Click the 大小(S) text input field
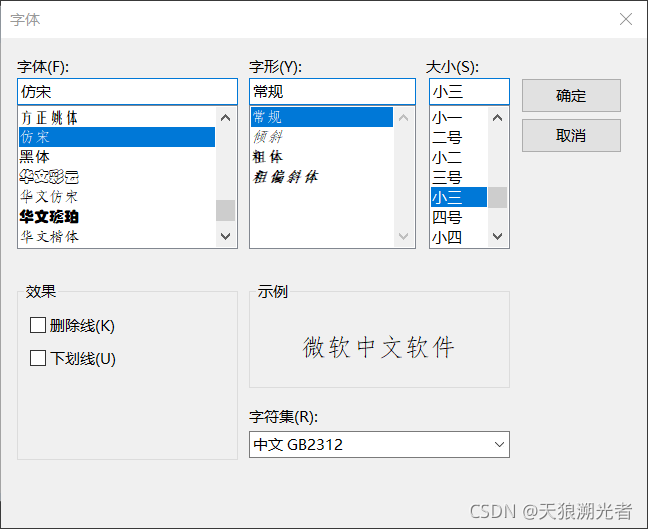 pos(469,92)
